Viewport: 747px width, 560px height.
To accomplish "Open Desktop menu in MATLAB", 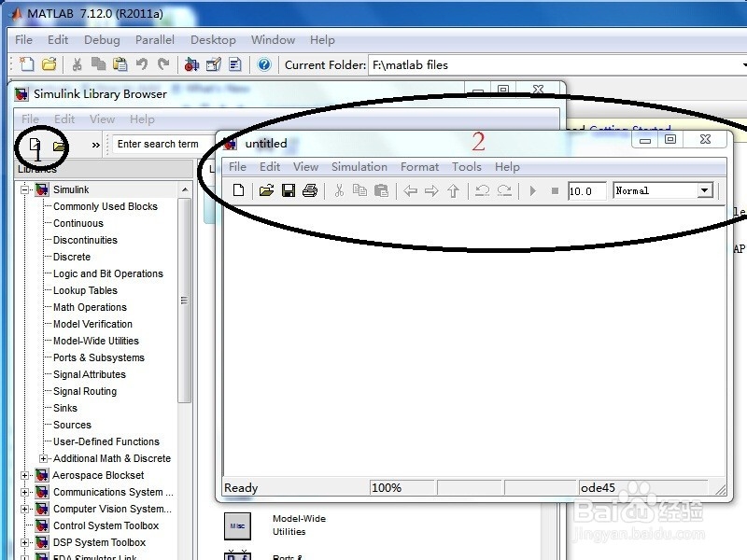I will click(213, 40).
